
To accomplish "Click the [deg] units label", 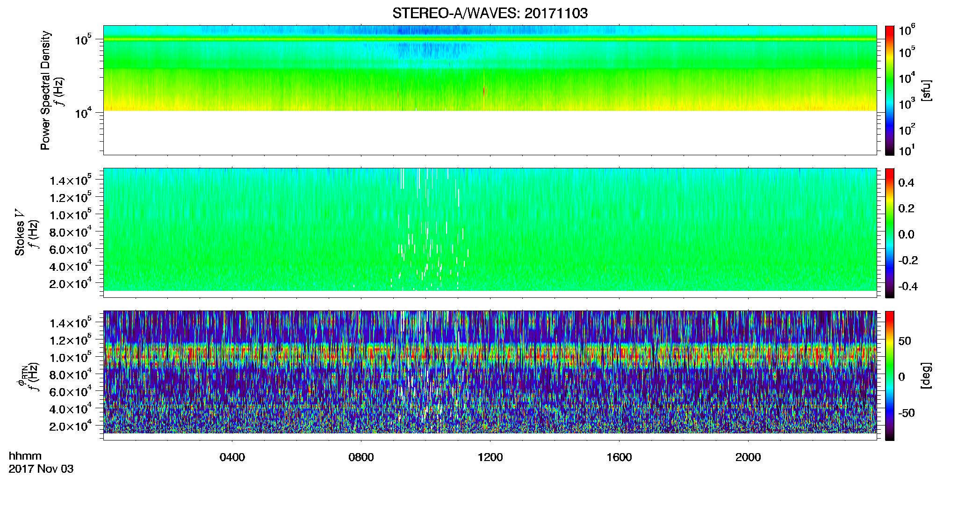I will (x=926, y=375).
